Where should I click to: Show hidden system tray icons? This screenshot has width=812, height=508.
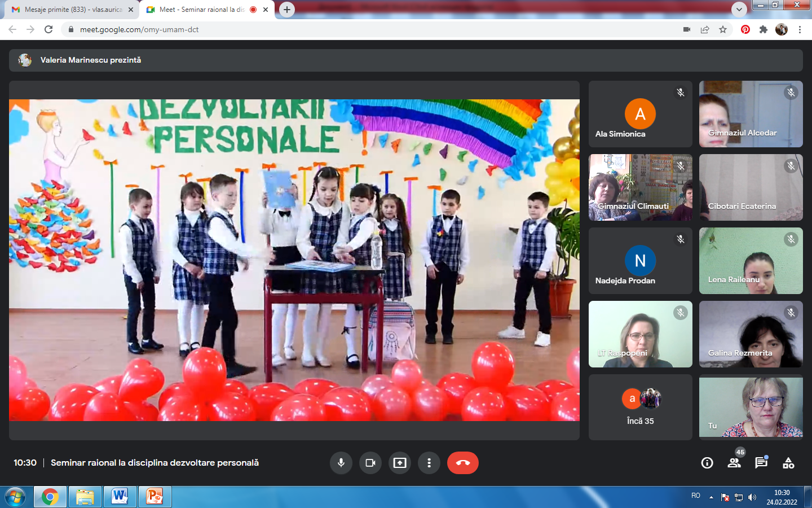tap(711, 497)
